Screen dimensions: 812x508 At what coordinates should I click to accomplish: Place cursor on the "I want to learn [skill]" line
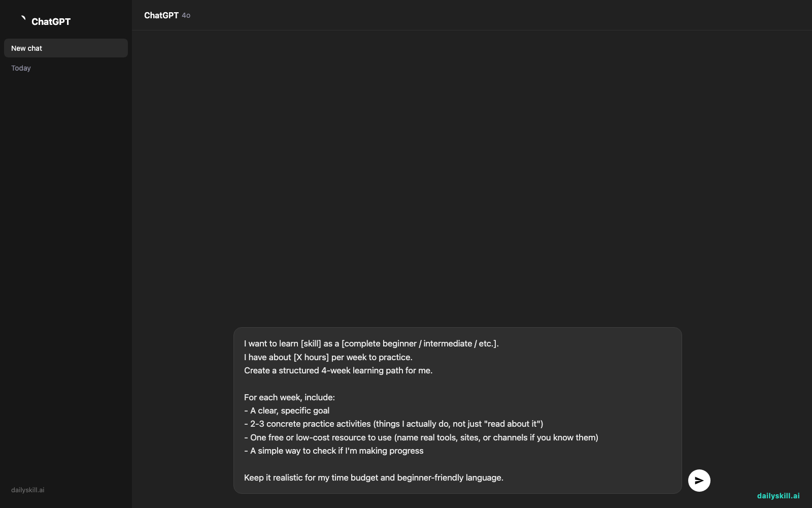coord(371,343)
